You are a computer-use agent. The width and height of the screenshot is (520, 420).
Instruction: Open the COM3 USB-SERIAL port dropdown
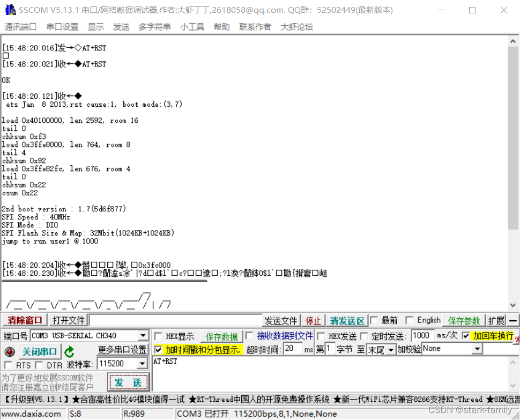143,335
